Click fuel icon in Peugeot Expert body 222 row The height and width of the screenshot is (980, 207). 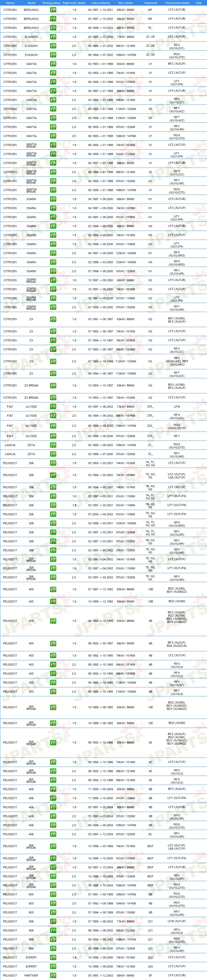click(53, 957)
